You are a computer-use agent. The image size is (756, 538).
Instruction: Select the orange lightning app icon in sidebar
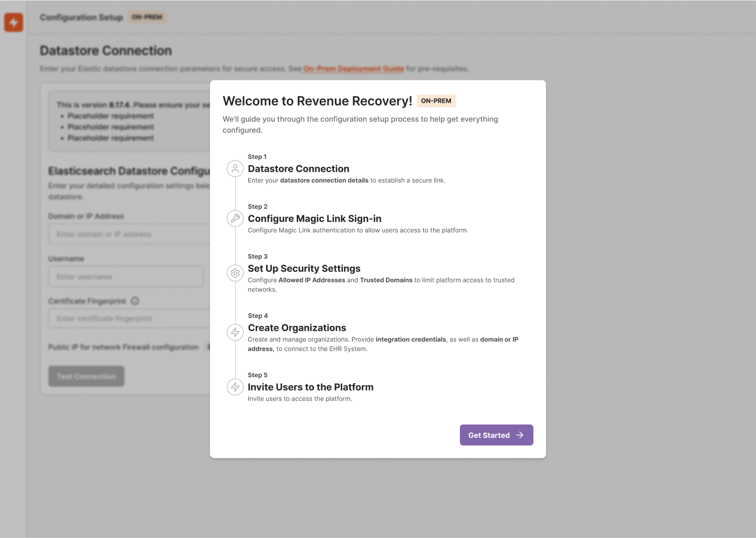[14, 23]
